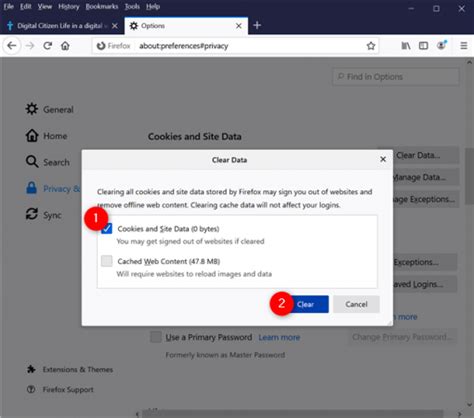This screenshot has height=418, width=474.
Task: Open Home settings category
Action: coord(47,136)
